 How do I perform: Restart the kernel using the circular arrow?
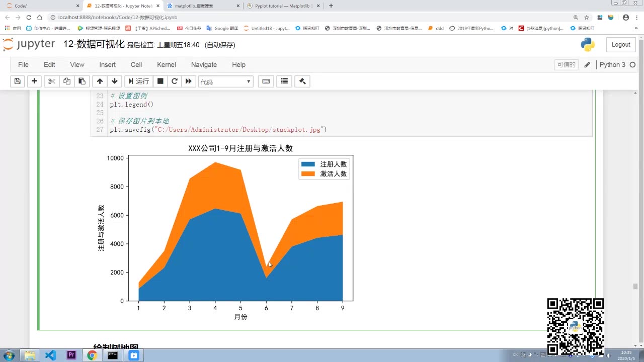click(x=175, y=81)
